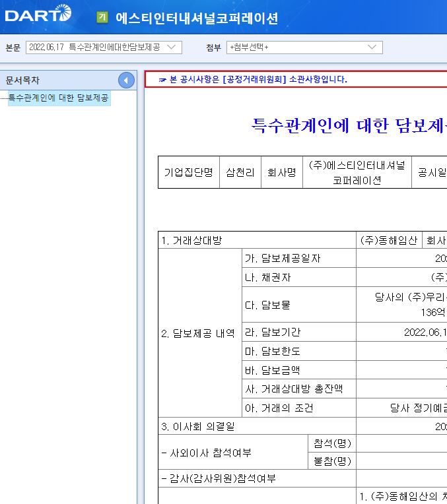Image resolution: width=447 pixels, height=504 pixels.
Task: Click the 아. 거래의 조건 cell
Action: coord(299,408)
